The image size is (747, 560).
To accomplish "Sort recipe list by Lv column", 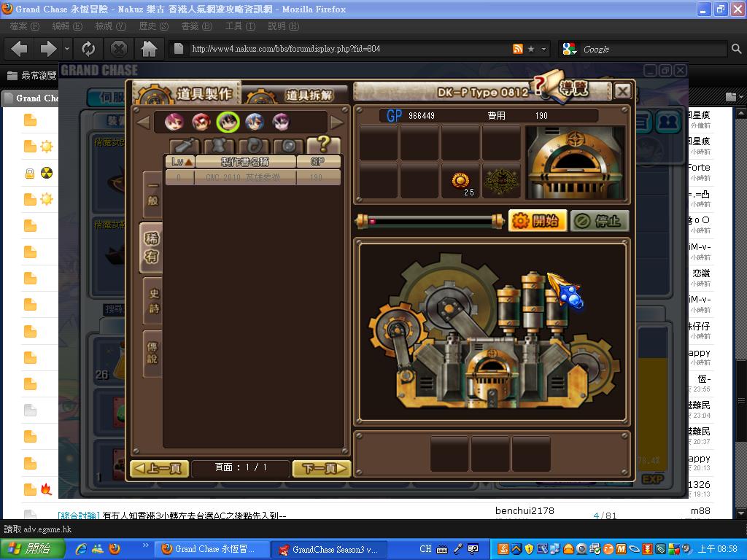I will click(x=181, y=162).
